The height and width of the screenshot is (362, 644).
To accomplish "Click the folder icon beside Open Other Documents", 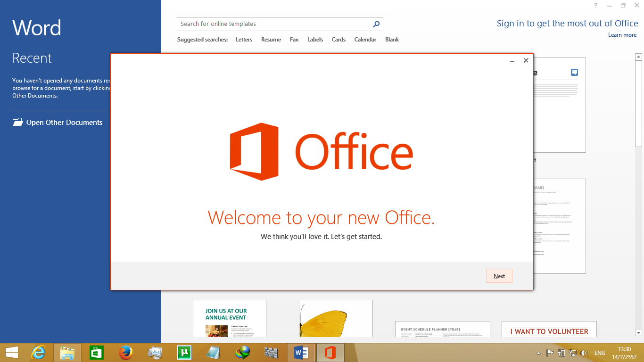I will (x=17, y=122).
